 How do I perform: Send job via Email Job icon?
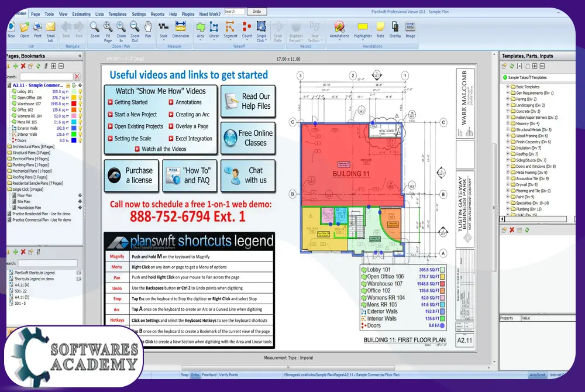click(50, 32)
